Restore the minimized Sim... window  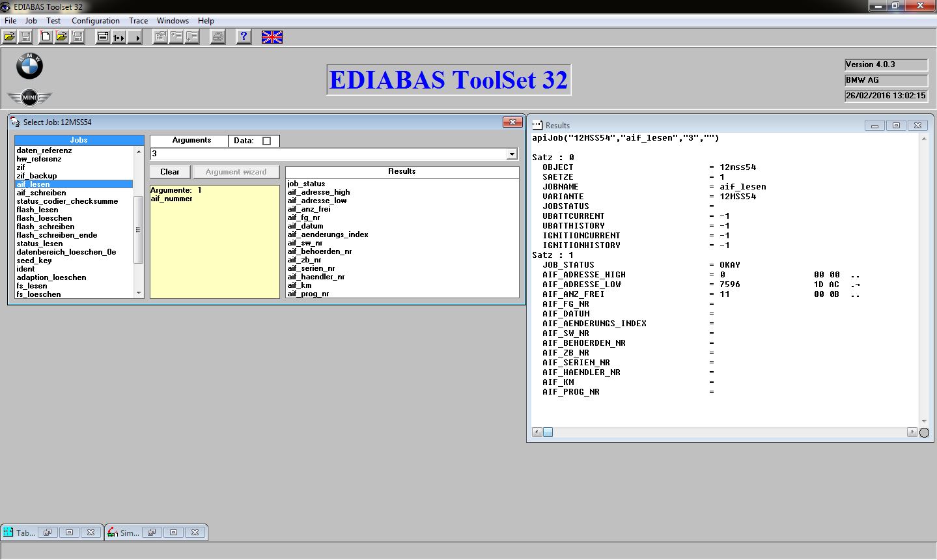click(151, 533)
